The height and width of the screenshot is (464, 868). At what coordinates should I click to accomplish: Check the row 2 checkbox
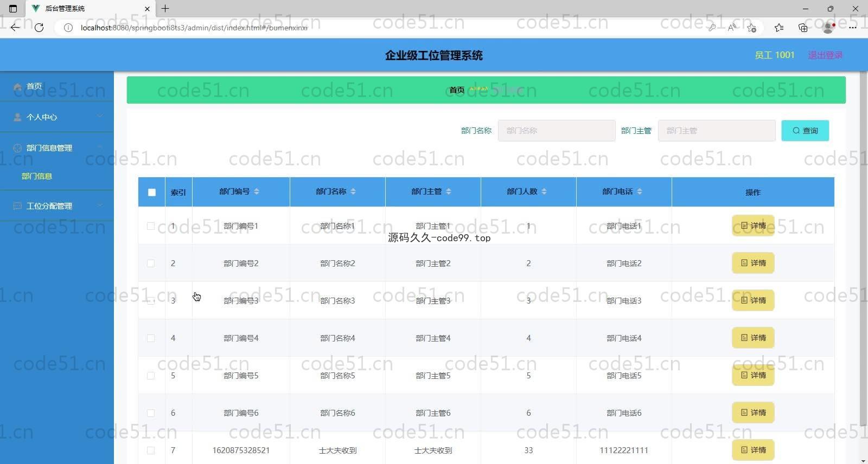[151, 263]
